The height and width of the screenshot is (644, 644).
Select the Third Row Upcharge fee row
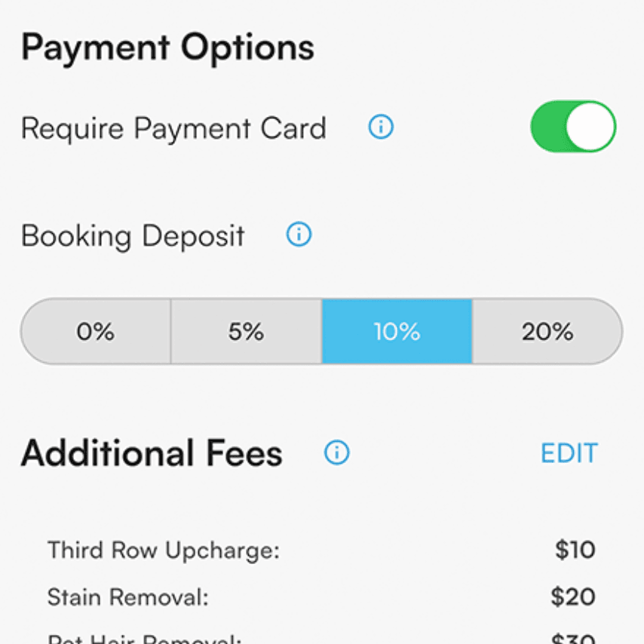[321, 550]
